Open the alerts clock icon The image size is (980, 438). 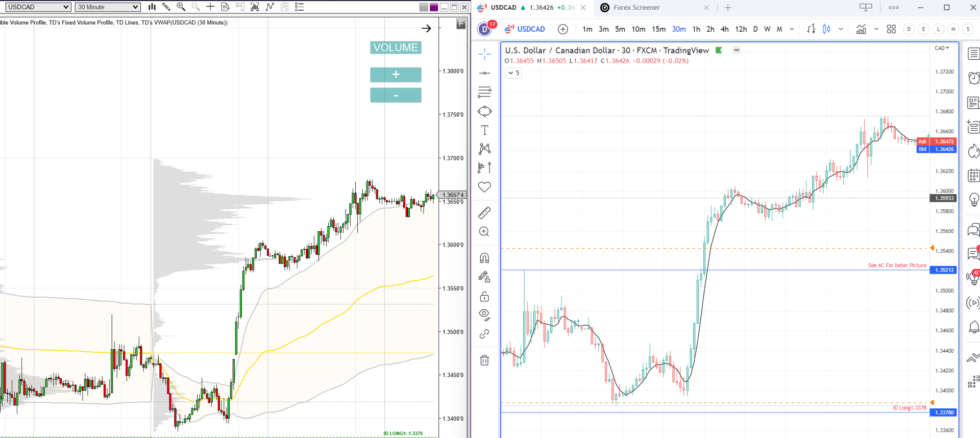tap(974, 78)
